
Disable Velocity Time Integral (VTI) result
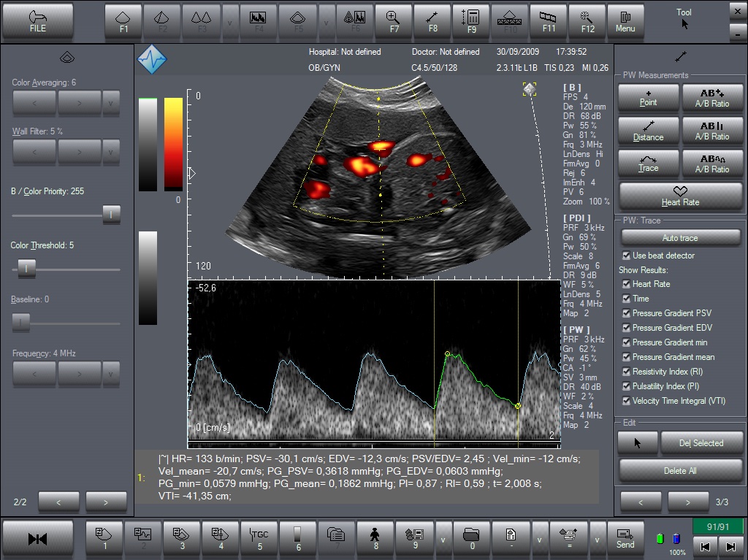[x=627, y=401]
